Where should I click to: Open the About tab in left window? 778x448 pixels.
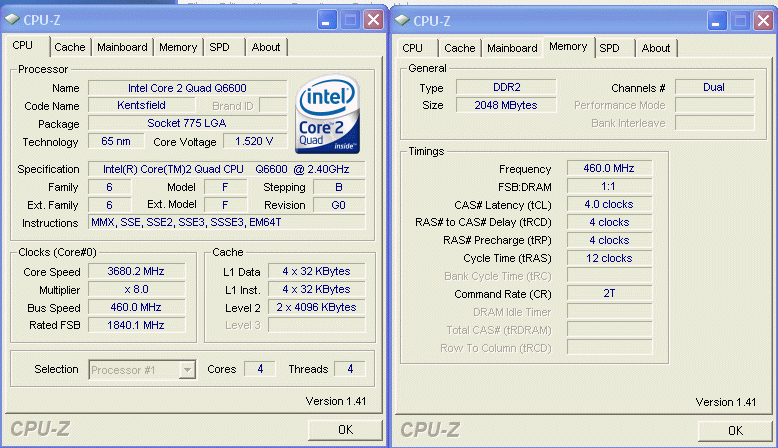[x=266, y=47]
